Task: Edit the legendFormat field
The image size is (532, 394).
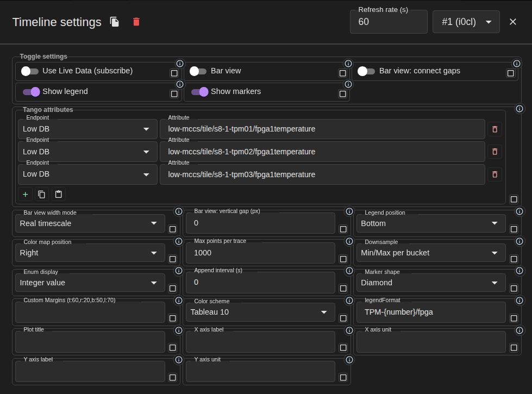Action: pyautogui.click(x=431, y=312)
